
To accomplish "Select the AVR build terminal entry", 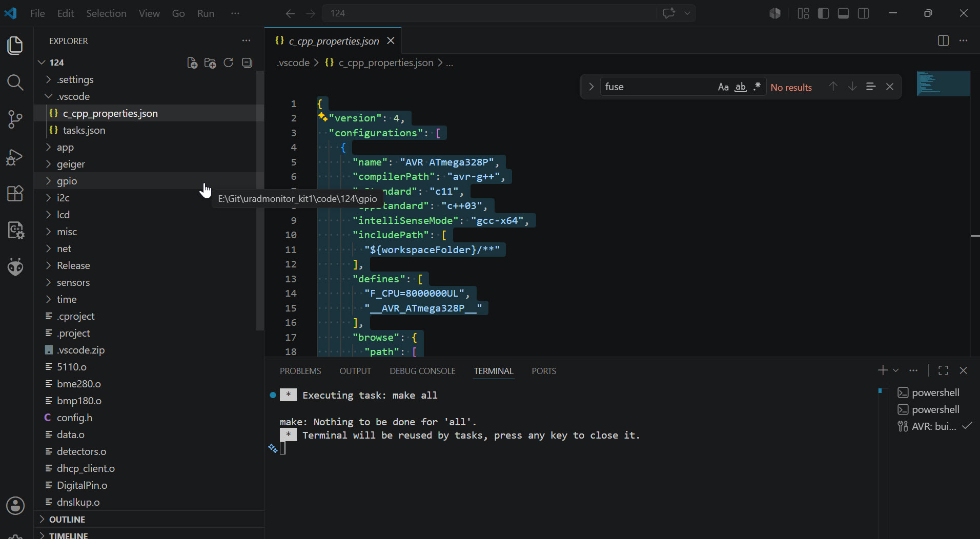I will coord(934,426).
